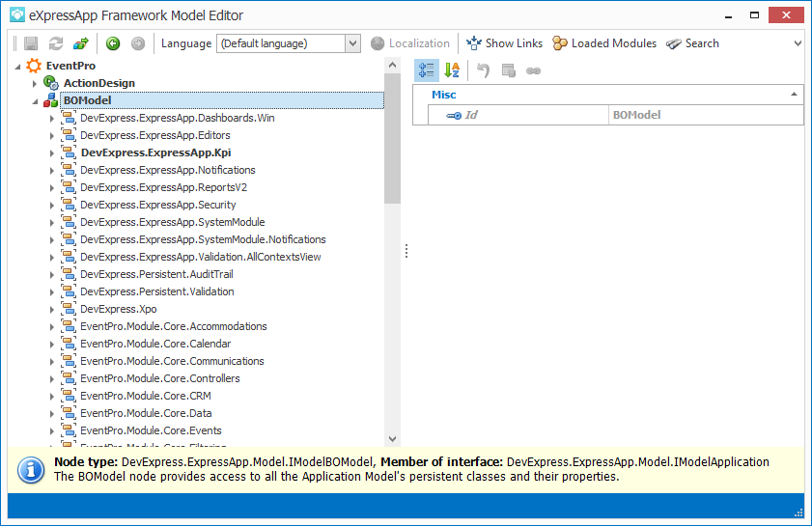Expand DevExpress.ExpressApp.Notifications node
This screenshot has width=812, height=526.
tap(52, 170)
